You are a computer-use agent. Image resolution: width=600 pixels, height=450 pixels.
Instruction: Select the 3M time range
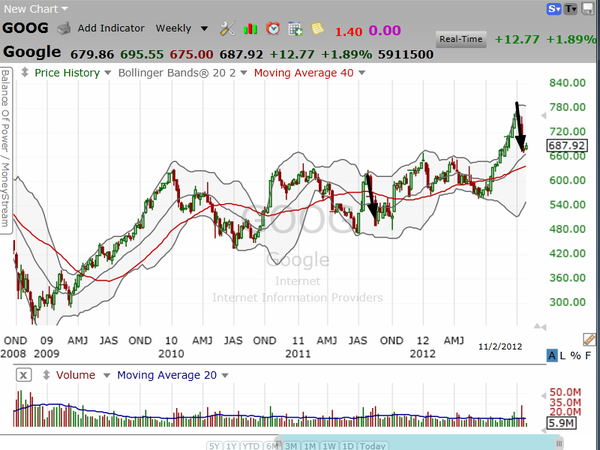(291, 446)
